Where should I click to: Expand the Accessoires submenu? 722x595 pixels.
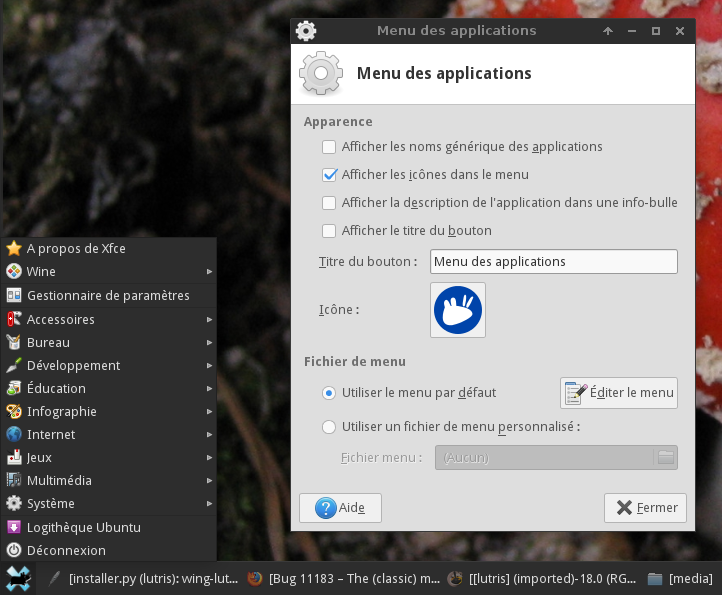(108, 320)
